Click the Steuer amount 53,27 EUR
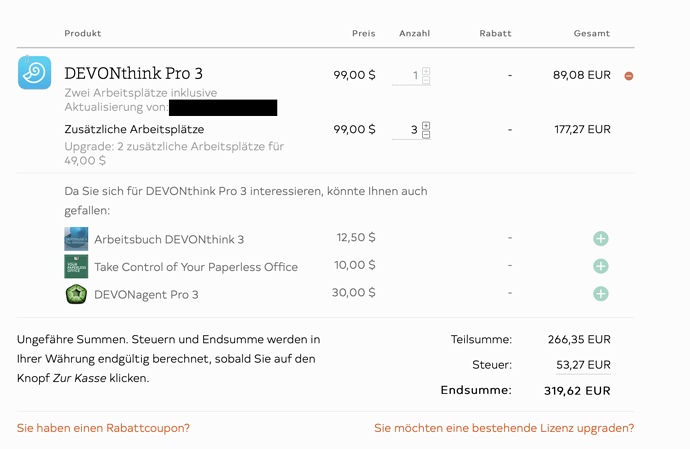The height and width of the screenshot is (449, 690). coord(583,365)
